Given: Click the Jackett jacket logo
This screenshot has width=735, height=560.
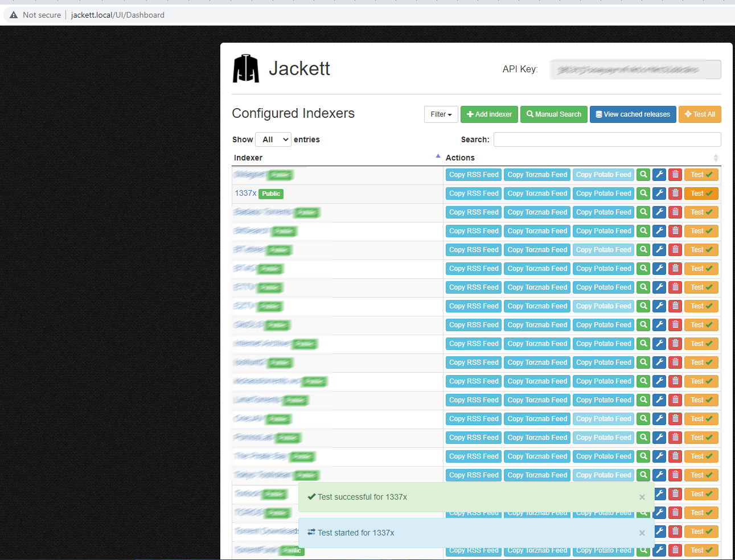Looking at the screenshot, I should (246, 69).
